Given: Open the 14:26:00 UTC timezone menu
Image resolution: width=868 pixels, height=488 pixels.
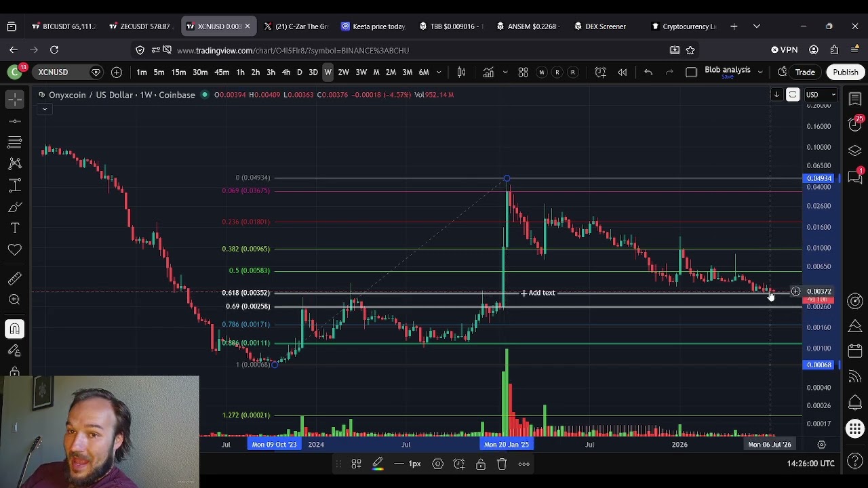Looking at the screenshot, I should (810, 464).
